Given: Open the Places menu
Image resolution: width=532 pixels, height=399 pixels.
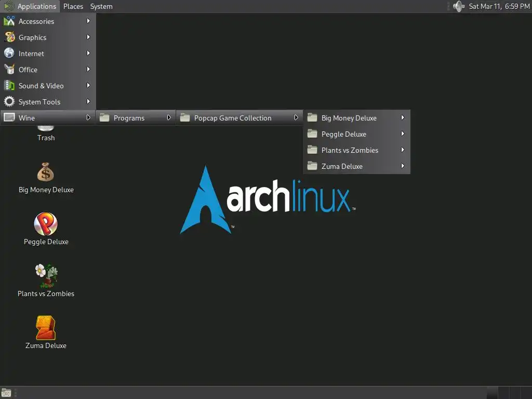Looking at the screenshot, I should tap(73, 6).
